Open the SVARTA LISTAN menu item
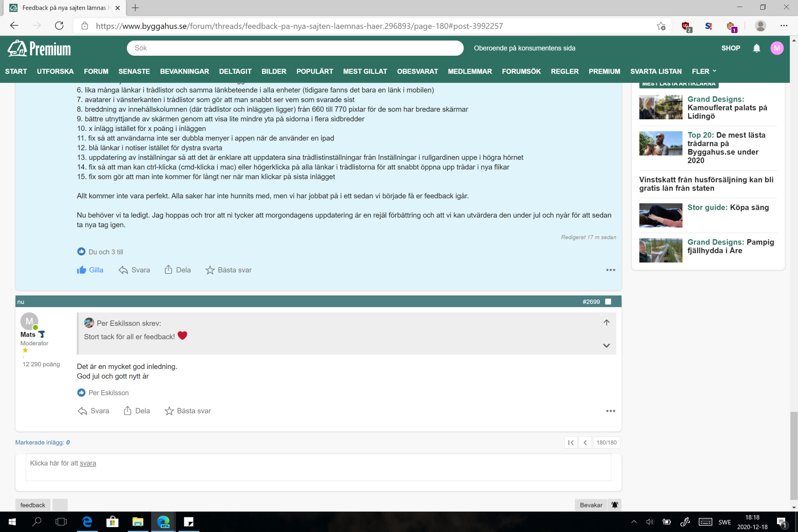This screenshot has height=532, width=798. pyautogui.click(x=656, y=71)
